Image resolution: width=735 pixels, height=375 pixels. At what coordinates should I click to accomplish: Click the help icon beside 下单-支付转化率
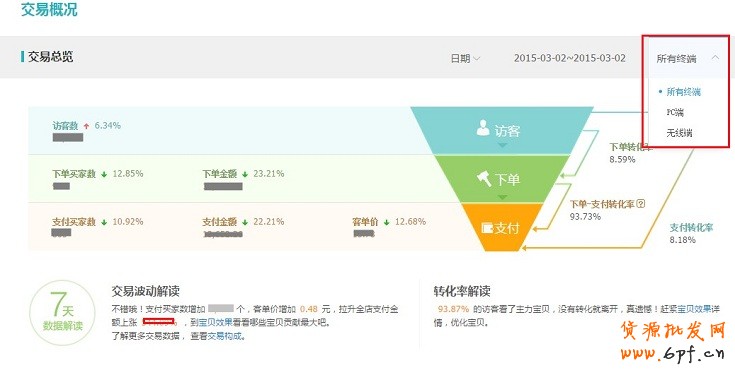pyautogui.click(x=641, y=204)
